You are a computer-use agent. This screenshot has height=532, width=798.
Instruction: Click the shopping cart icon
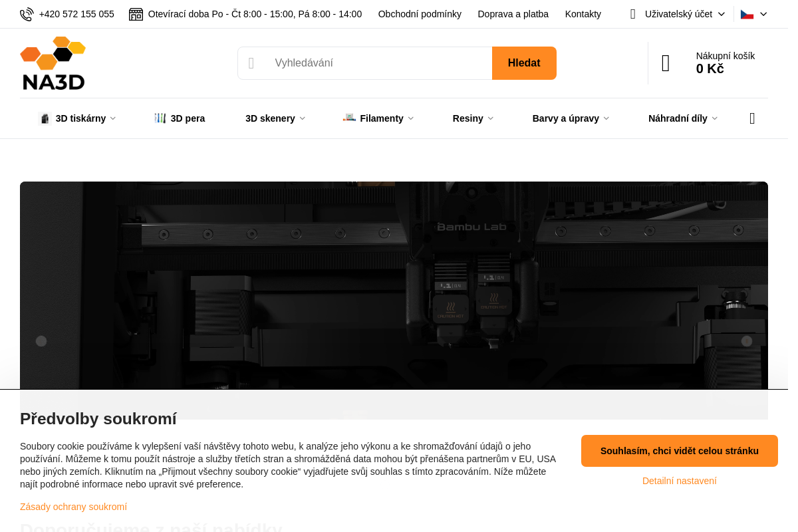click(666, 63)
